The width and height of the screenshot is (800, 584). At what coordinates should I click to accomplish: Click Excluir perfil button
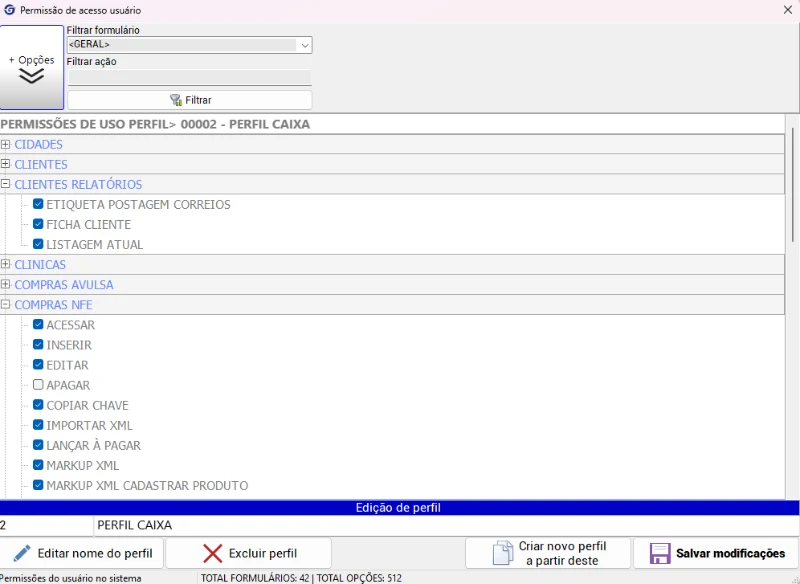(x=248, y=553)
